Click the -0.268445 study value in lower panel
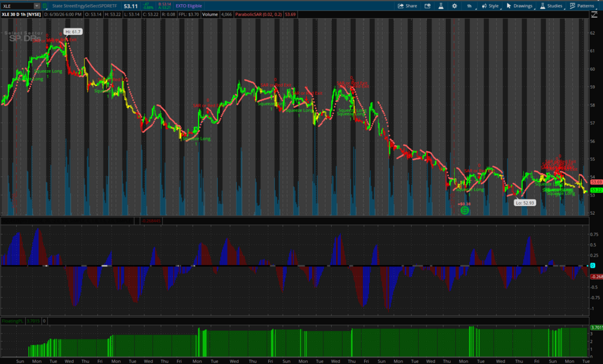 coord(151,221)
